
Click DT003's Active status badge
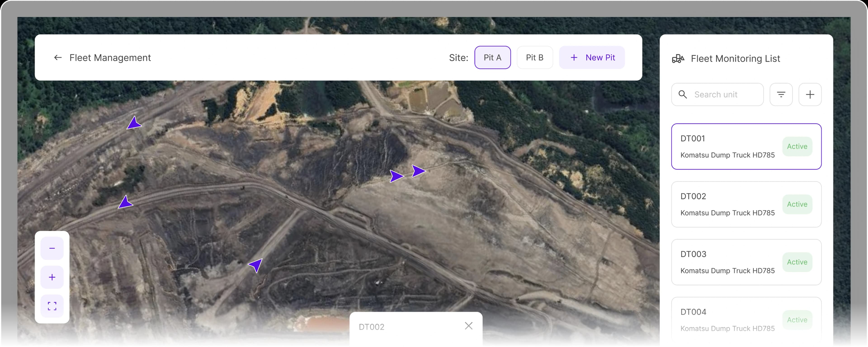click(797, 262)
